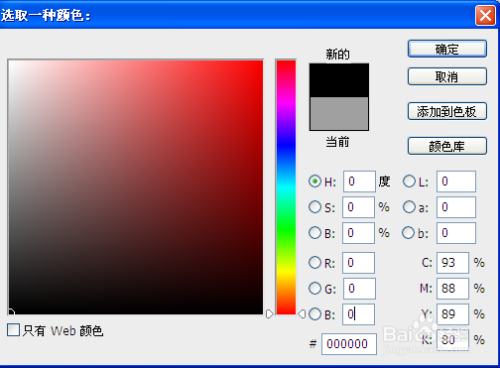Open the 颜色库 color libraries
The height and width of the screenshot is (368, 500).
pyautogui.click(x=447, y=146)
